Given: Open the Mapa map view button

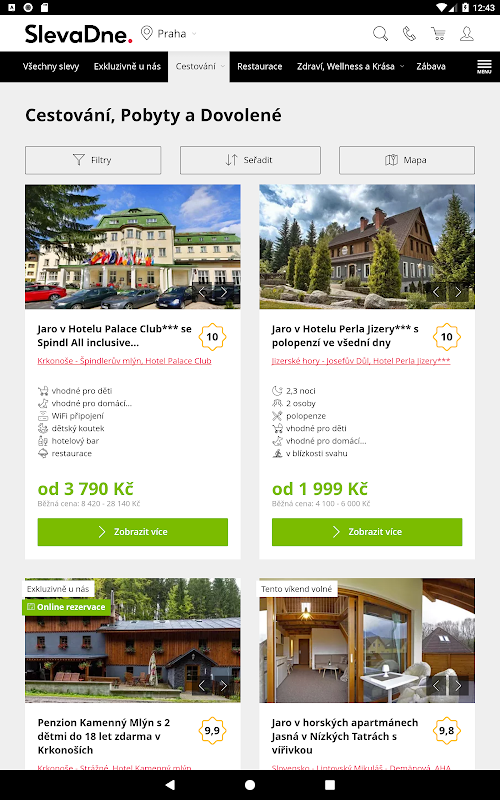Looking at the screenshot, I should (407, 160).
